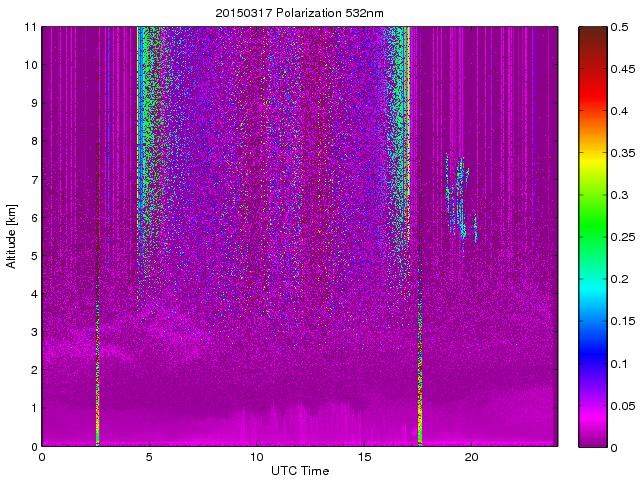Click the plot title "20150317 Polarization 532nm"
This screenshot has width=640, height=480.
click(x=300, y=13)
